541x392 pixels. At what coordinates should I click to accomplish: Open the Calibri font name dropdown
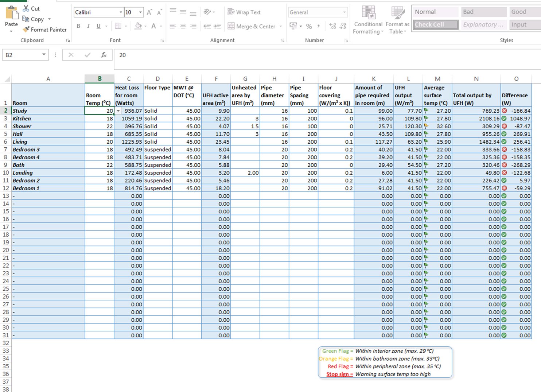(x=121, y=12)
